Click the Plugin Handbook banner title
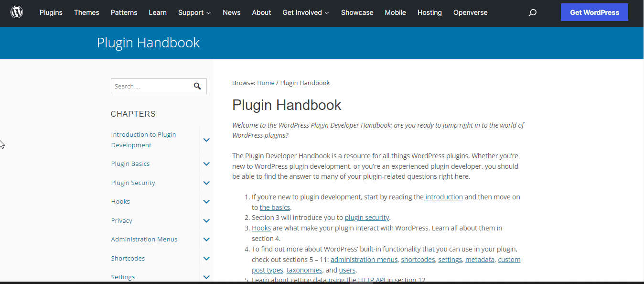Screen dimensions: 644x284 tap(148, 43)
